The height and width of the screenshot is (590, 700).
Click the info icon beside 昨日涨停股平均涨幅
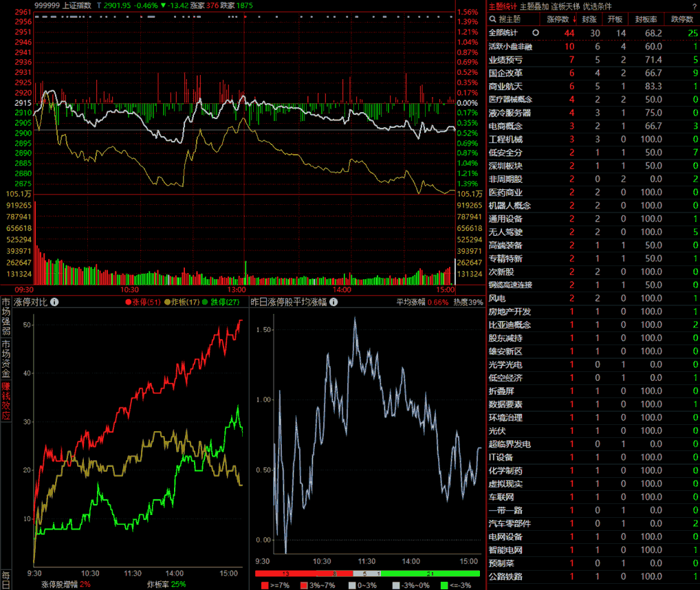pos(333,302)
